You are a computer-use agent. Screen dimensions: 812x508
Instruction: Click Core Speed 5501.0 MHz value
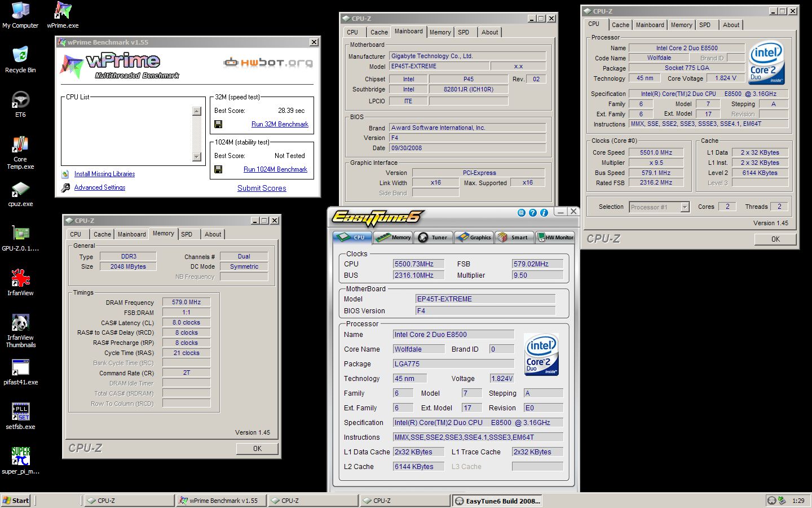point(656,152)
